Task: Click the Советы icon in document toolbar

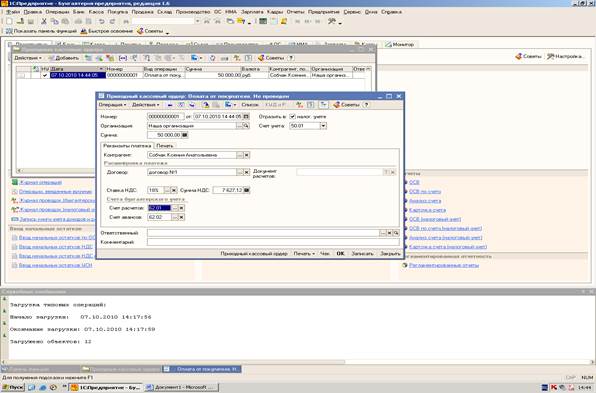Action: [346, 105]
